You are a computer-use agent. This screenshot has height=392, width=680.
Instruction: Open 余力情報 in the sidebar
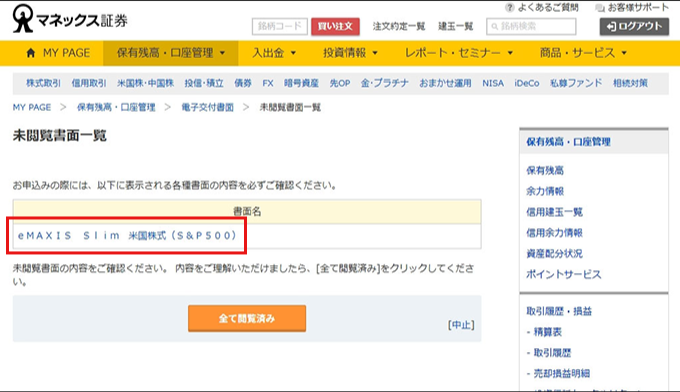click(545, 191)
